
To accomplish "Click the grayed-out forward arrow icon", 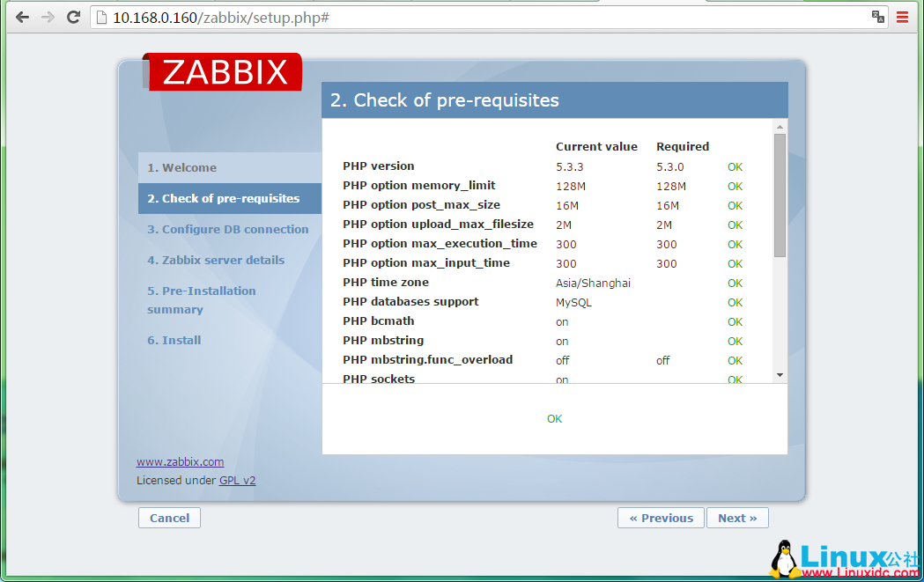I will click(x=47, y=16).
